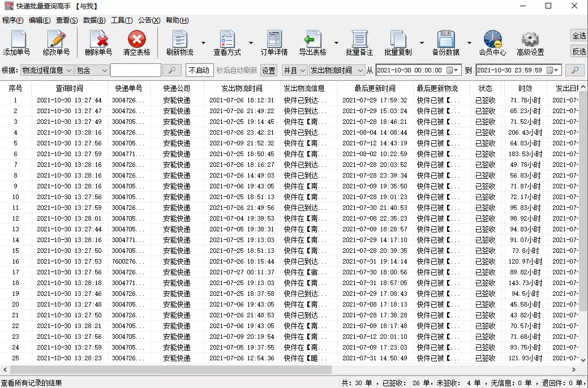The width and height of the screenshot is (588, 388).
Task: Open 高级设置 gear icon
Action: [x=530, y=39]
